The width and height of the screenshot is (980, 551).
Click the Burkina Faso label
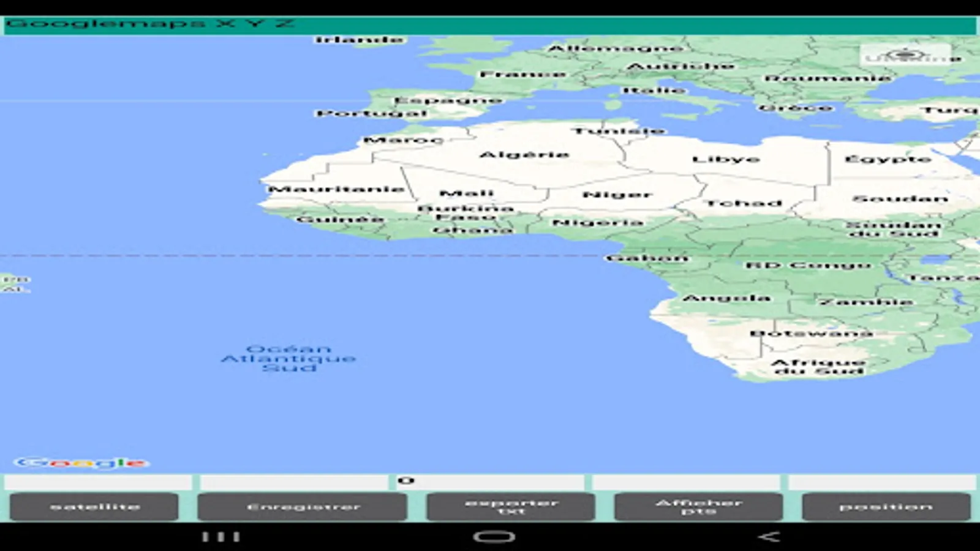(466, 212)
